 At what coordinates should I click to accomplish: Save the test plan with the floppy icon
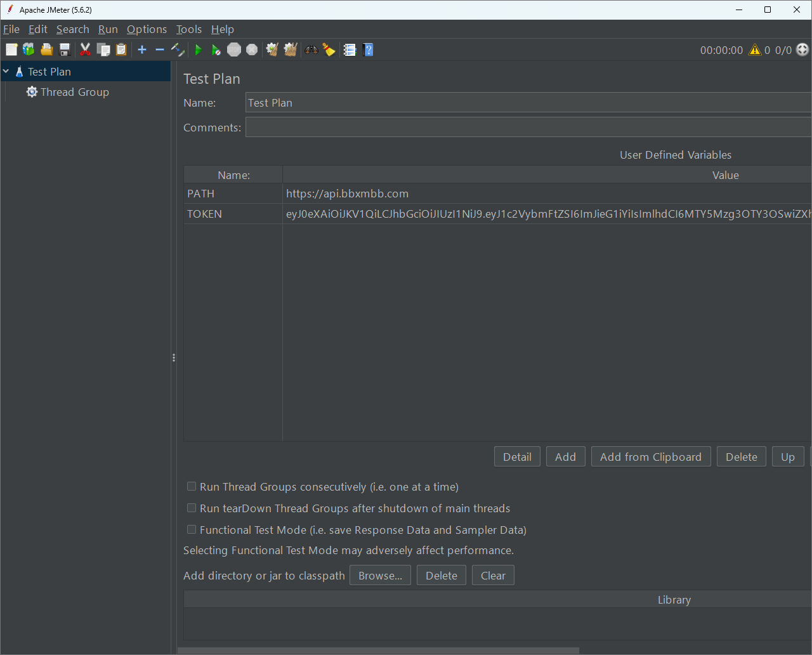(64, 50)
